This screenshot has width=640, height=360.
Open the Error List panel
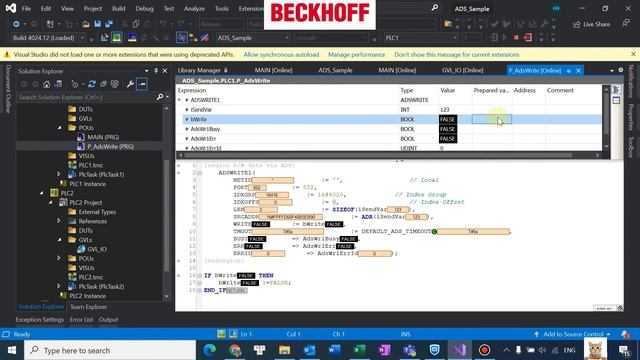pyautogui.click(x=81, y=320)
